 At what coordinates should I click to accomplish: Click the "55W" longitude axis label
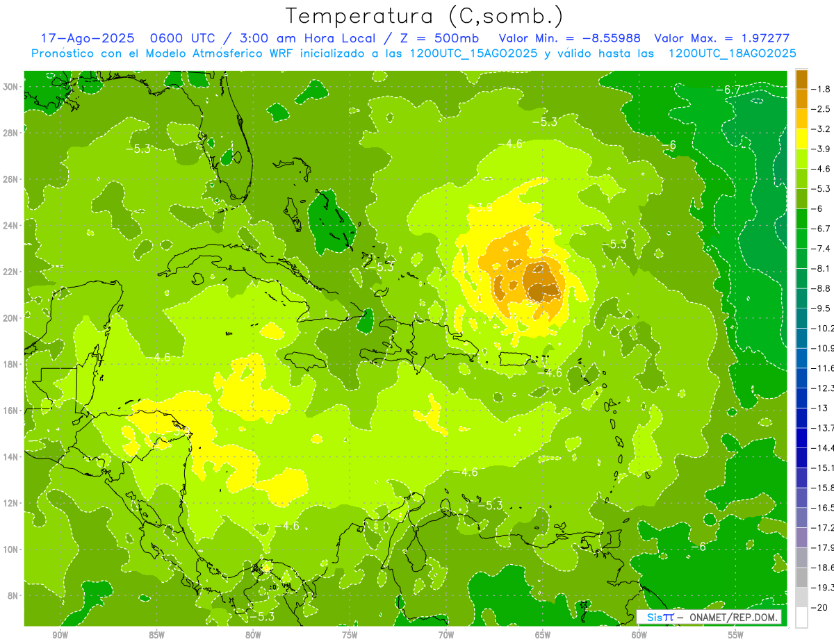[x=736, y=634]
